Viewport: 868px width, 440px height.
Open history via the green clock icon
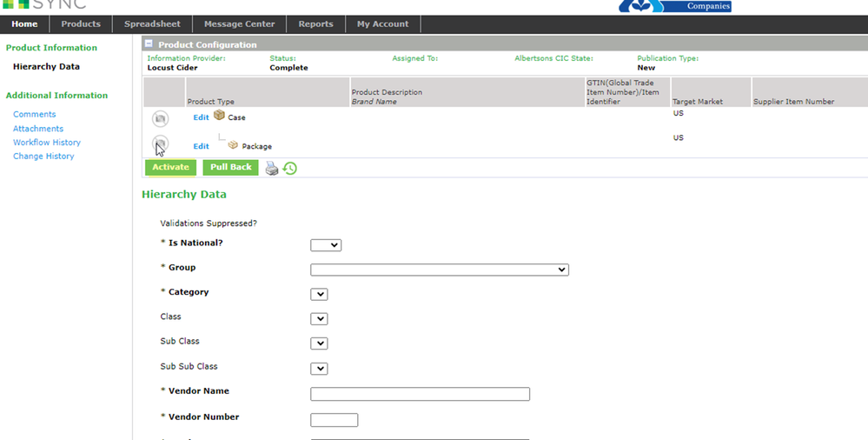tap(290, 168)
